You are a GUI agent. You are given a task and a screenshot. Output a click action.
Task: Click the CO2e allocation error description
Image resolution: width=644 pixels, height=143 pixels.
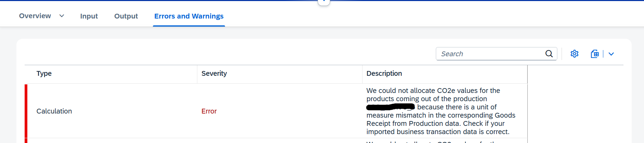(441, 111)
